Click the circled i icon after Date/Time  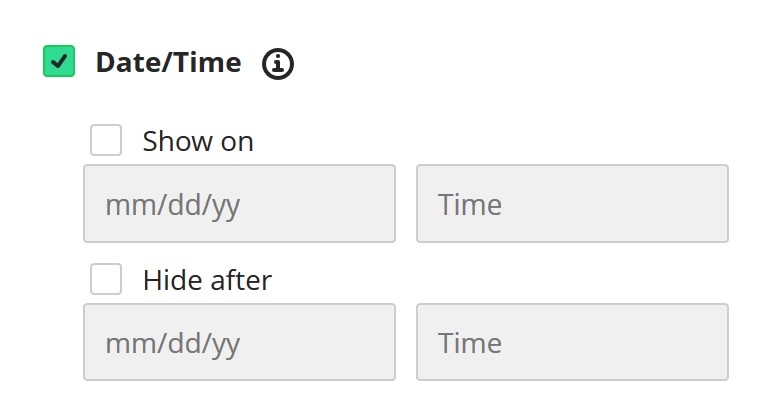[278, 63]
